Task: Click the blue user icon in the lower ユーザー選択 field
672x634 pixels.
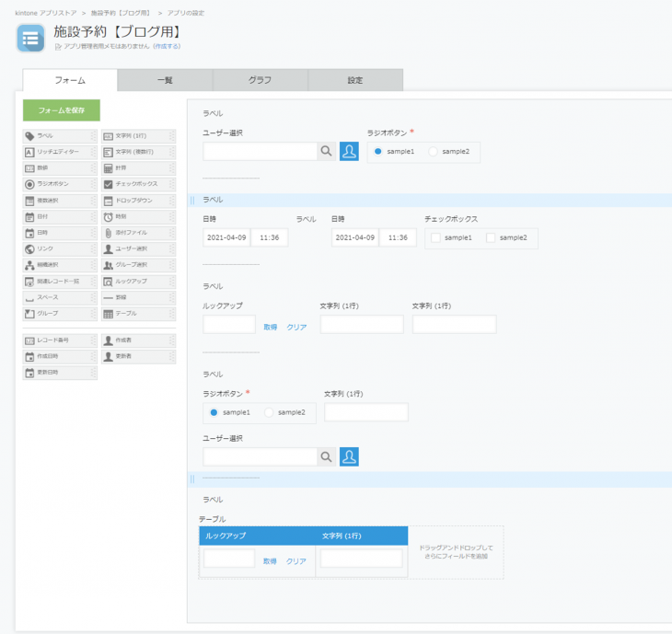Action: click(x=349, y=456)
